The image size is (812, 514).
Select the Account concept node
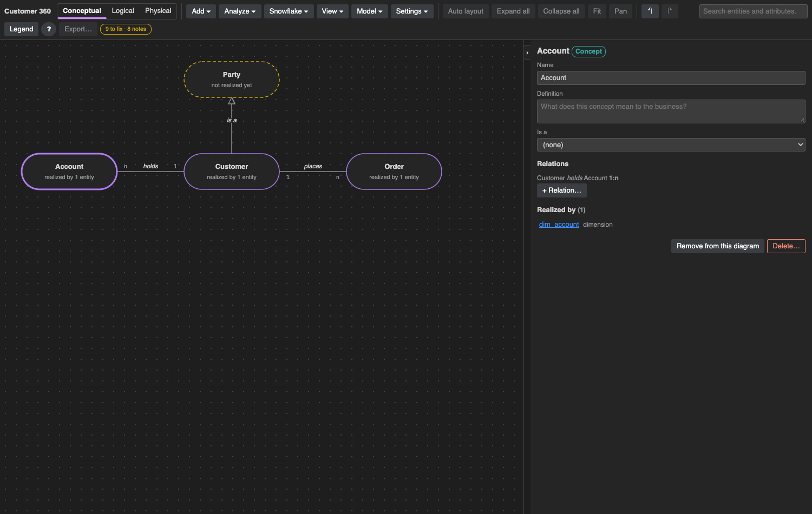click(69, 172)
